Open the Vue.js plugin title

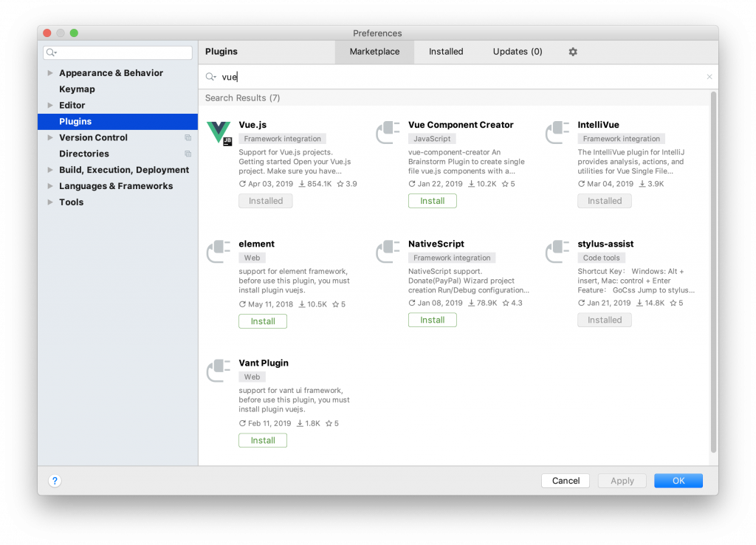click(252, 125)
